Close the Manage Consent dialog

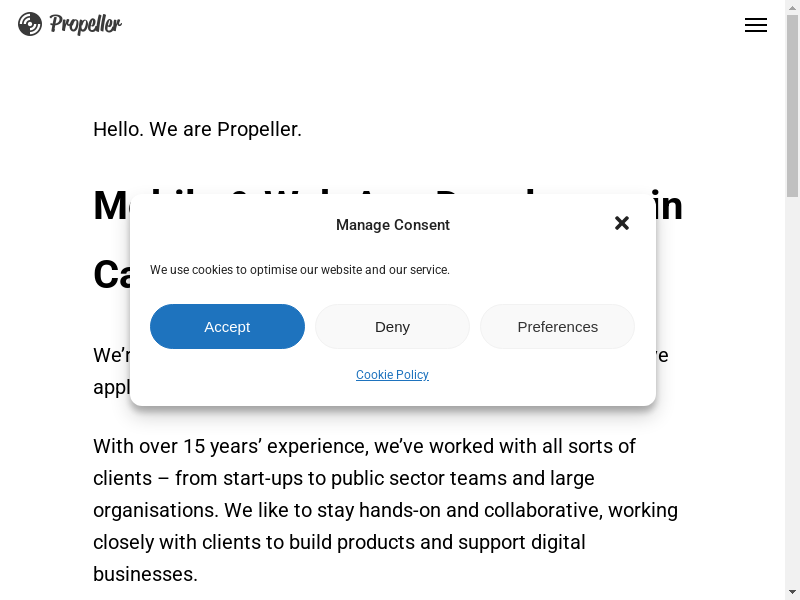(x=622, y=223)
